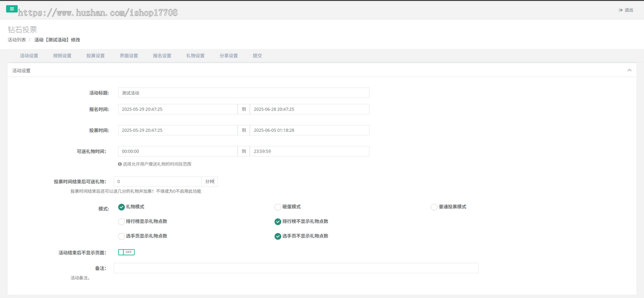Edit the 活动标题 input field
Screen dimensions: 644x298
click(x=244, y=93)
